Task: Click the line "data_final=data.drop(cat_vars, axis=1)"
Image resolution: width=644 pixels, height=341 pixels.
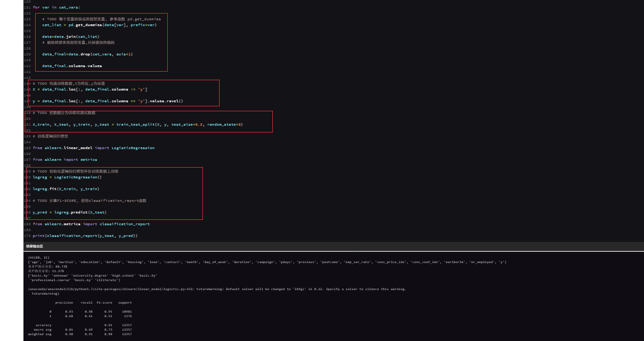Action: point(87,54)
